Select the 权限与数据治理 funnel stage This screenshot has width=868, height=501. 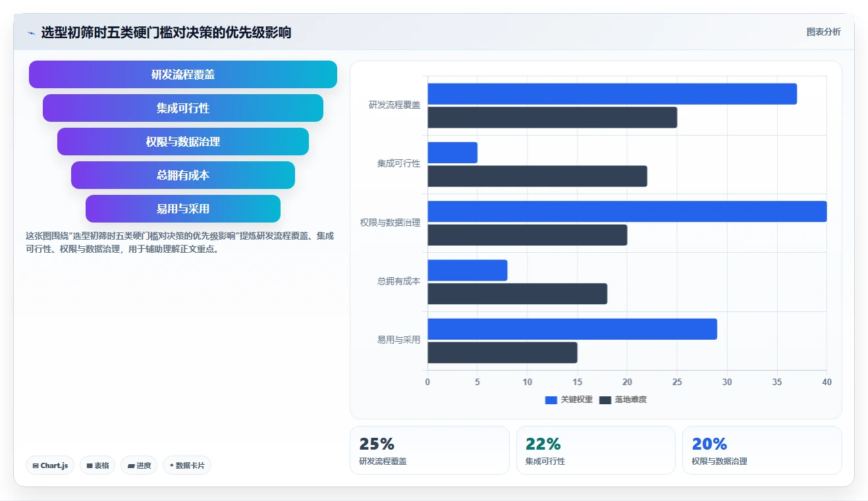[183, 142]
